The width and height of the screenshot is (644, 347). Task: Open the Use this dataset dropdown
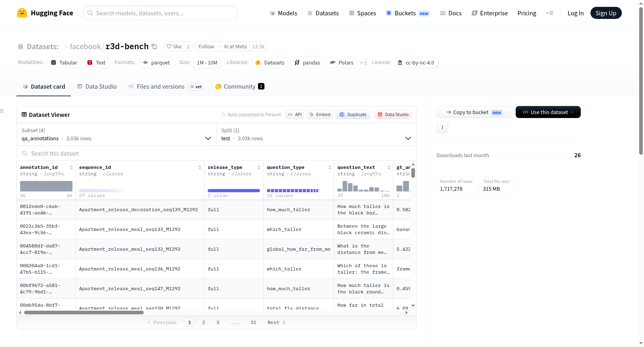[x=548, y=112]
